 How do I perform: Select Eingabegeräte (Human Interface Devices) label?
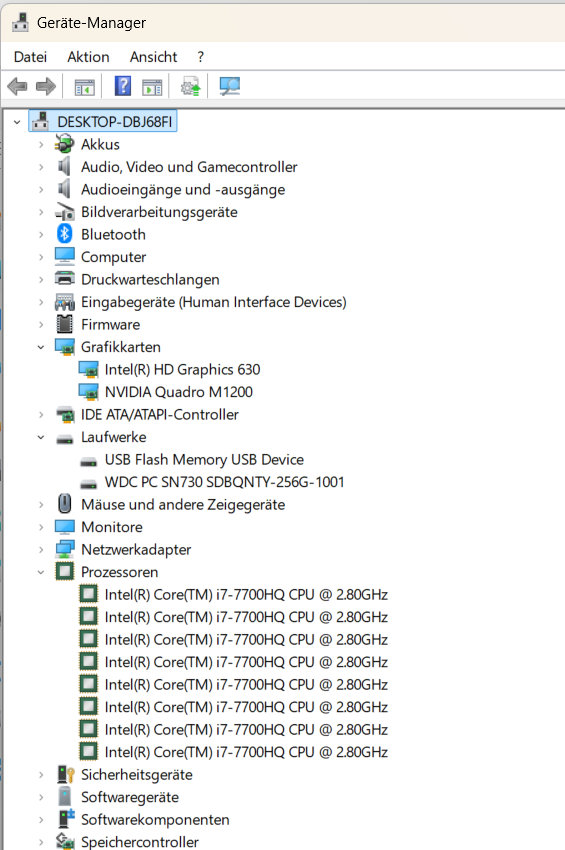(214, 302)
